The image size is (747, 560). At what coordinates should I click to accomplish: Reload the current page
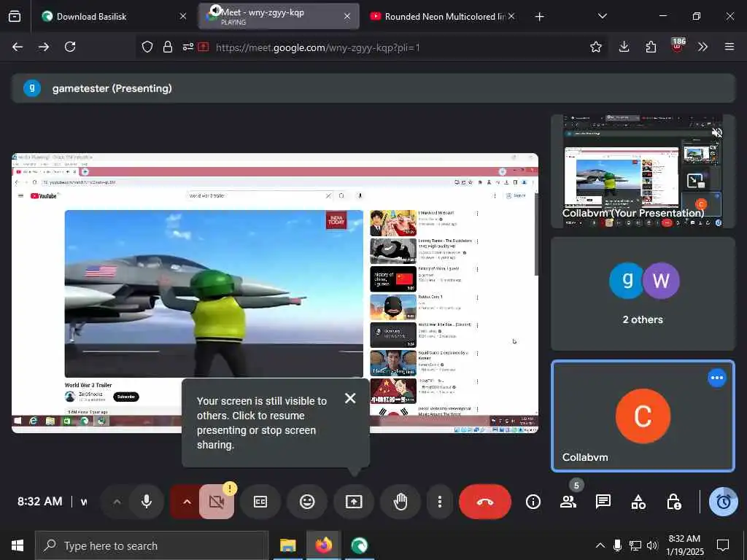(x=70, y=47)
